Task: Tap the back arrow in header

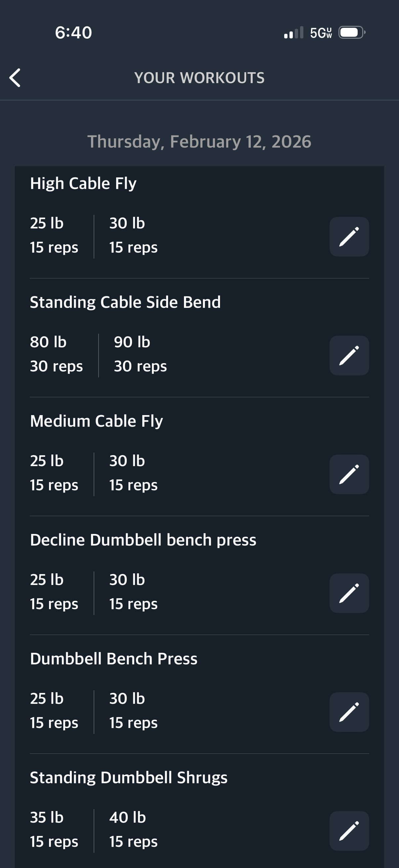Action: (15, 78)
